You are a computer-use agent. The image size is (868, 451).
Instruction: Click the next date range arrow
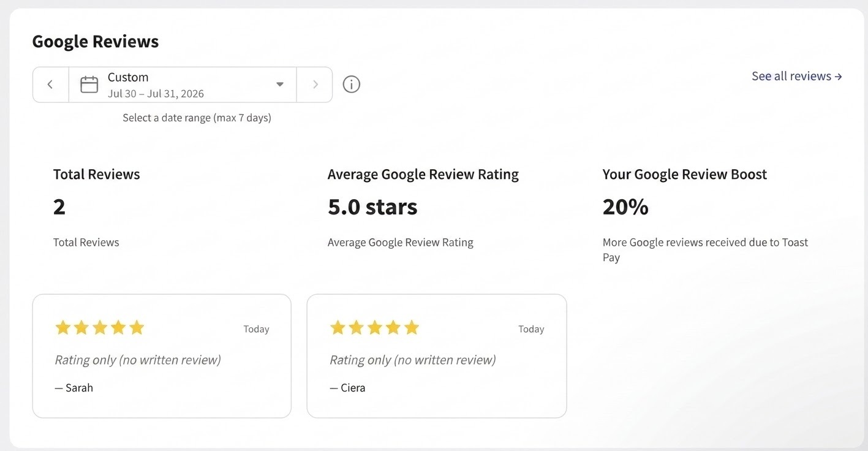[315, 85]
